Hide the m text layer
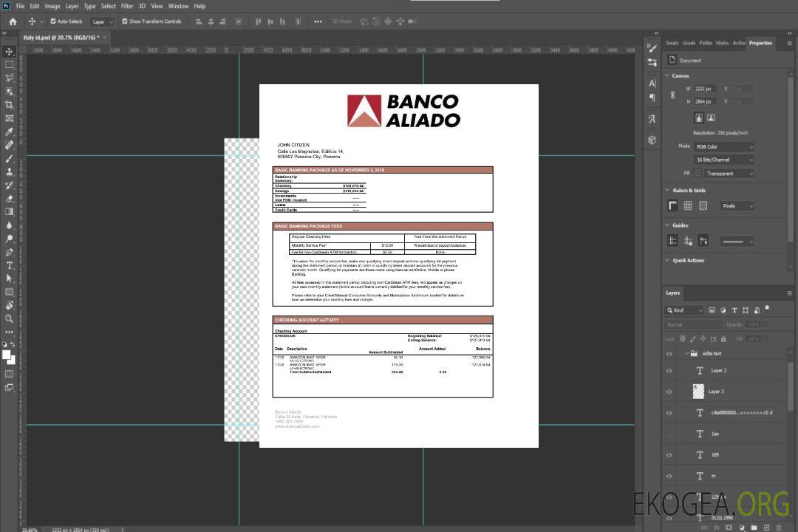 pos(669,477)
